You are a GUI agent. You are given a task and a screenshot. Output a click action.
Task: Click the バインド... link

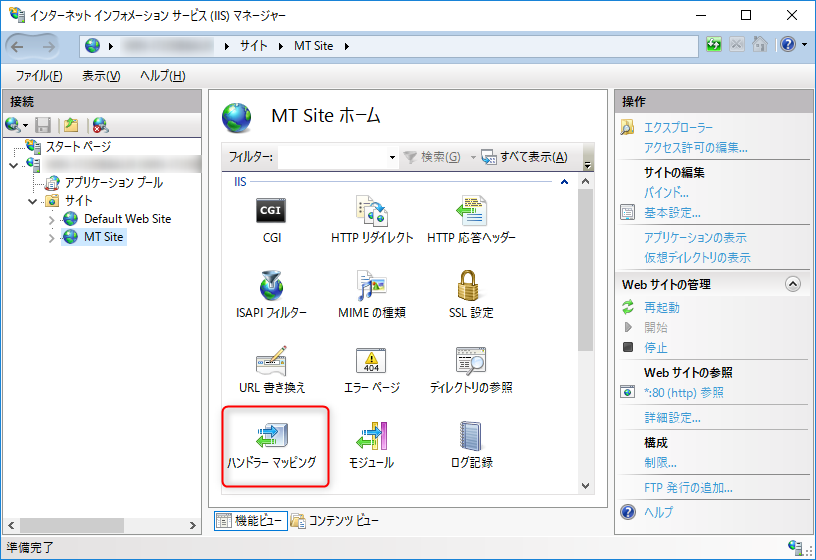(x=666, y=191)
